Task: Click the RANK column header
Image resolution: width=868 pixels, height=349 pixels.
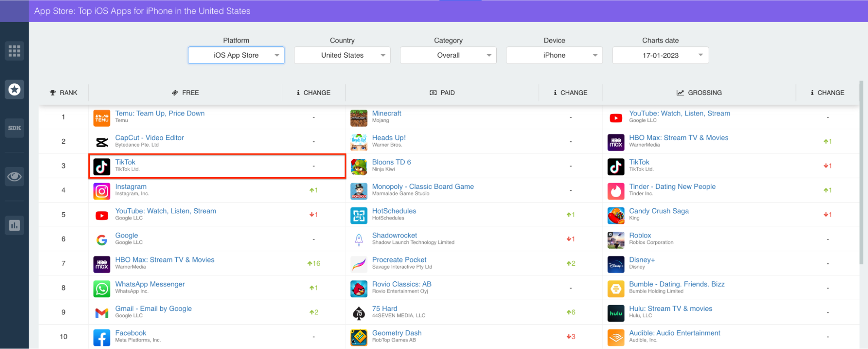Action: point(63,92)
